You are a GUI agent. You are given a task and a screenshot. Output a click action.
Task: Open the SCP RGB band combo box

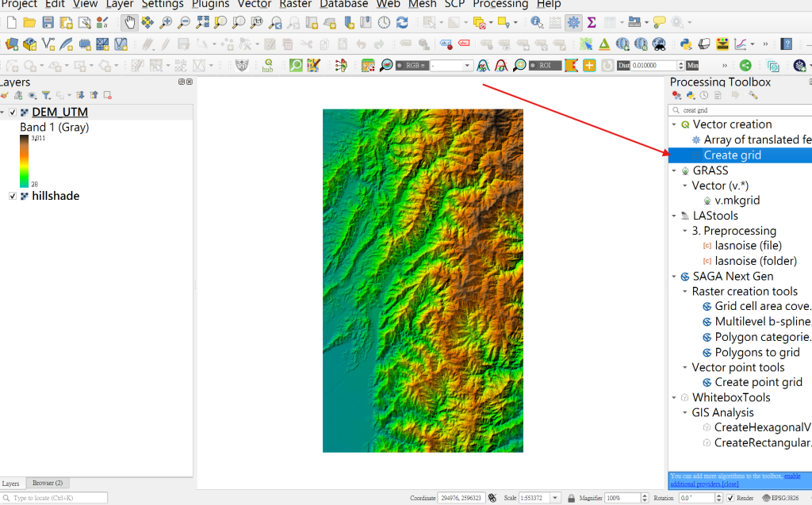point(451,66)
